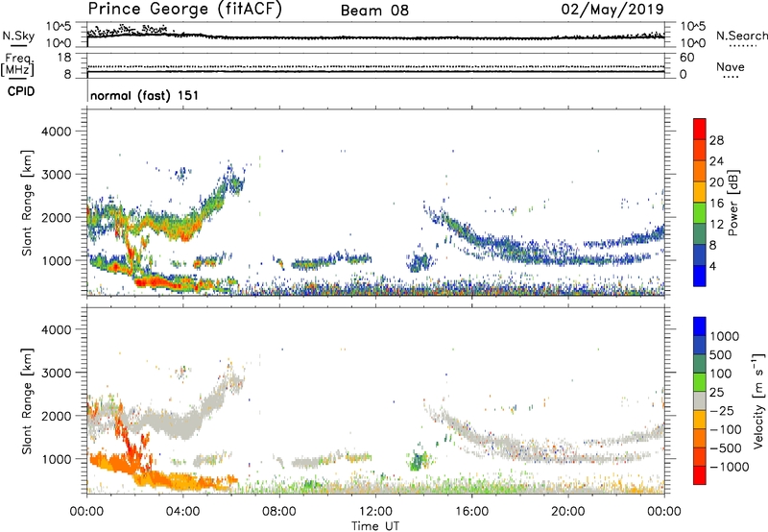Viewport: 768px width, 532px height.
Task: Click the "Power [dB]" color bar title
Action: [x=732, y=203]
